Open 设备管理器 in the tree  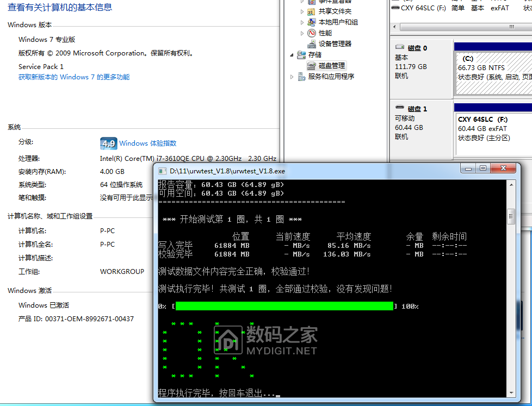pyautogui.click(x=335, y=44)
